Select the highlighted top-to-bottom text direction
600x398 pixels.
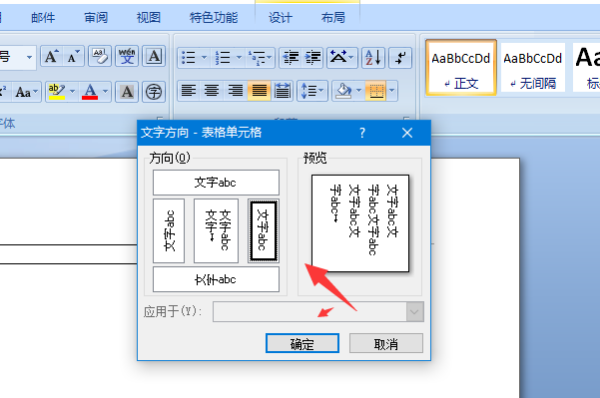263,231
